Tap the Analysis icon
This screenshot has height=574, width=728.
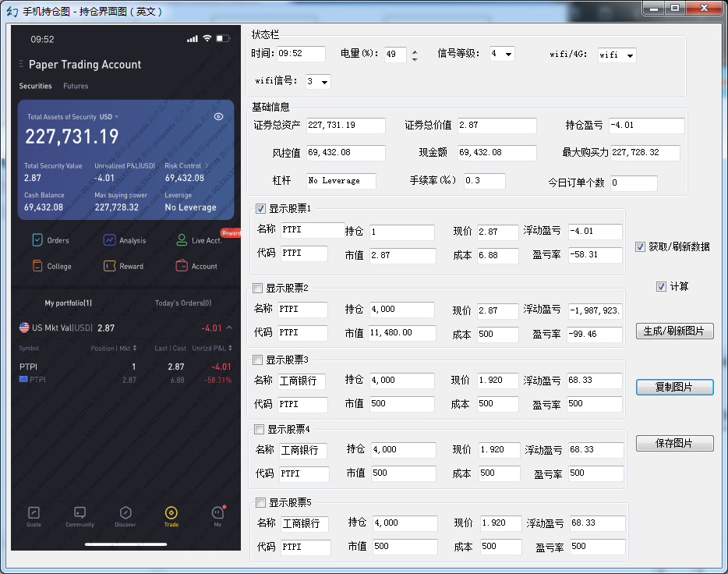[x=110, y=240]
